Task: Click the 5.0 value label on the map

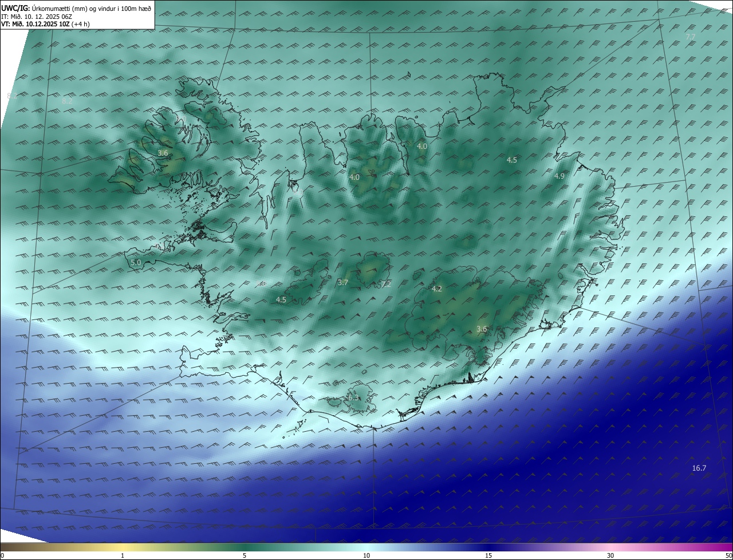Action: (136, 262)
